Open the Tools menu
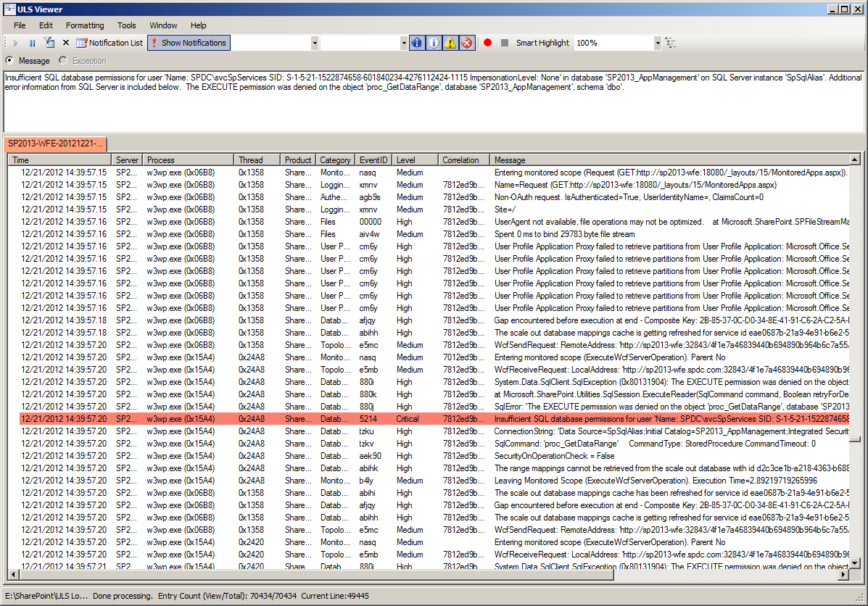The width and height of the screenshot is (868, 606). point(126,25)
